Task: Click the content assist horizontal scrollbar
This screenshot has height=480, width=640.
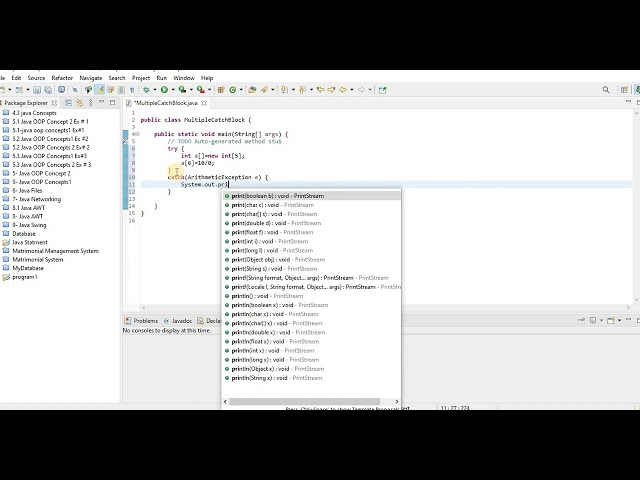Action: coord(304,402)
